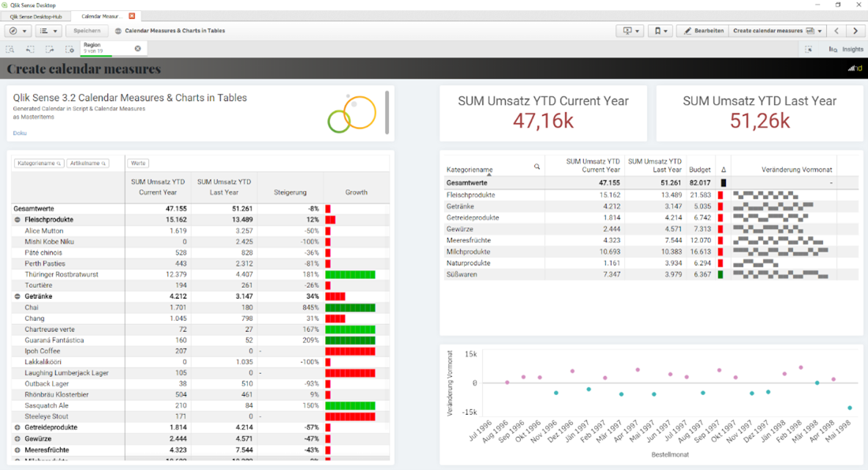Collapse the Getränke row

pos(17,297)
